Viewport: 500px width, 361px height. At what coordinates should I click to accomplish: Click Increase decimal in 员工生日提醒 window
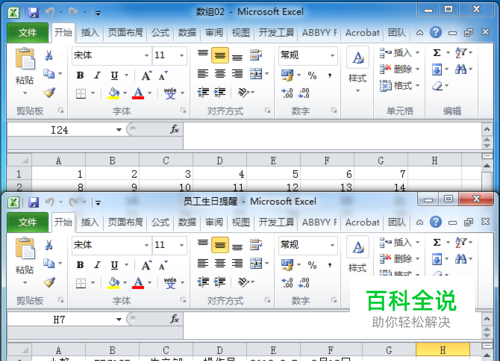coord(287,283)
